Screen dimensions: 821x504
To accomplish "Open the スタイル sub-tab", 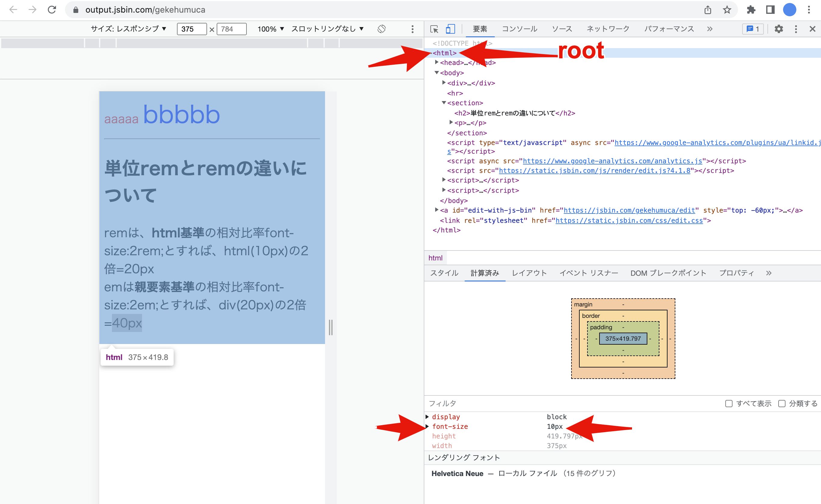I will (x=444, y=273).
